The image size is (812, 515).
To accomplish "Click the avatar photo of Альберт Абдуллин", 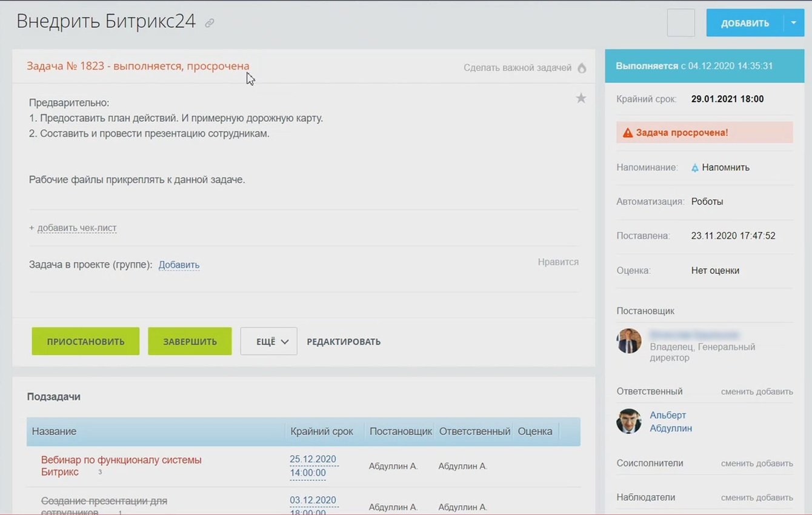I will click(629, 421).
